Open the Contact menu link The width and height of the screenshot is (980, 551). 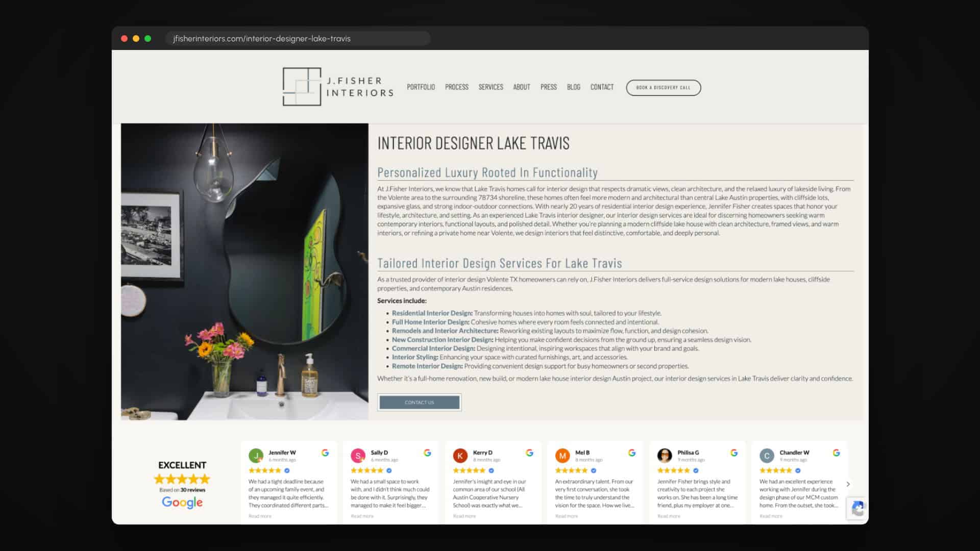pyautogui.click(x=602, y=87)
